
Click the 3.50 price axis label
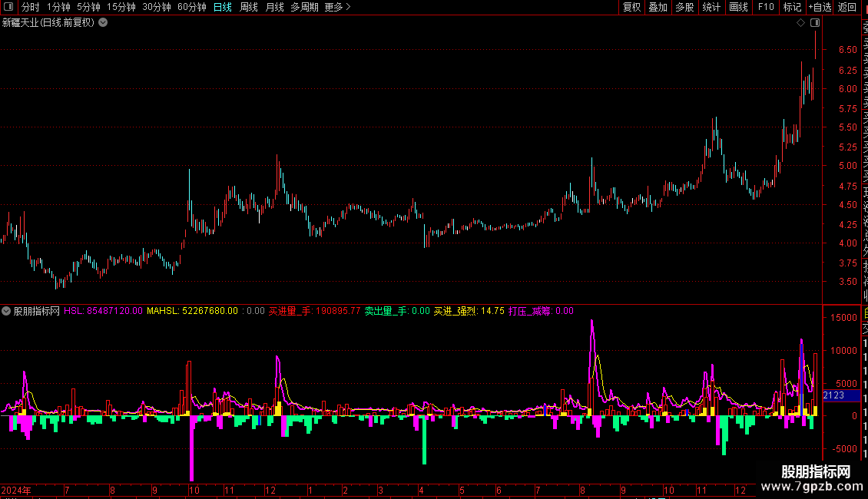pos(847,282)
